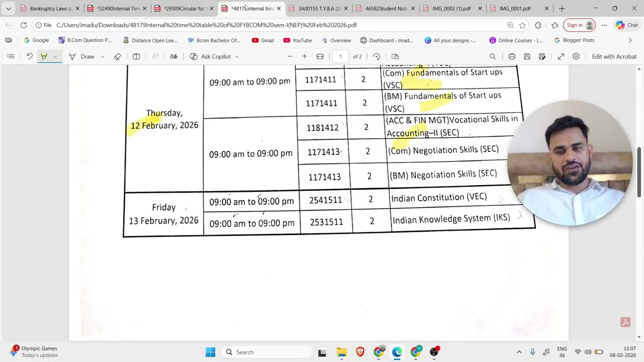Open Copilot Chat sidebar
This screenshot has width=644, height=362.
(x=627, y=25)
